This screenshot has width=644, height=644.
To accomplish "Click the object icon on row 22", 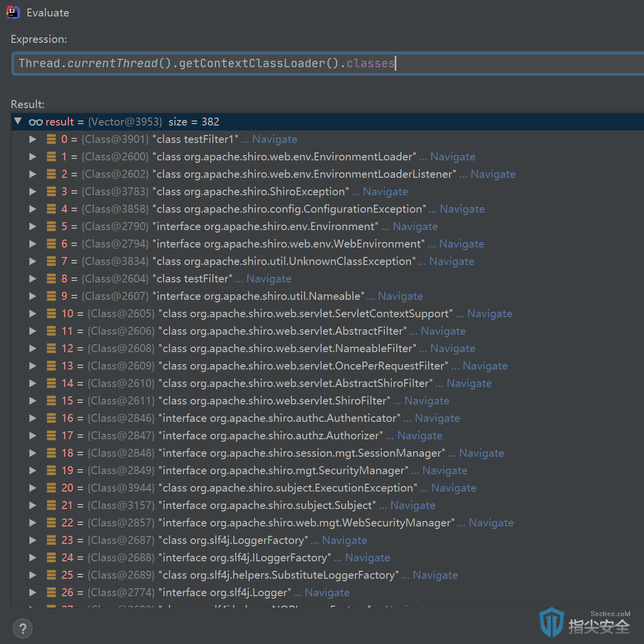I will 51,523.
